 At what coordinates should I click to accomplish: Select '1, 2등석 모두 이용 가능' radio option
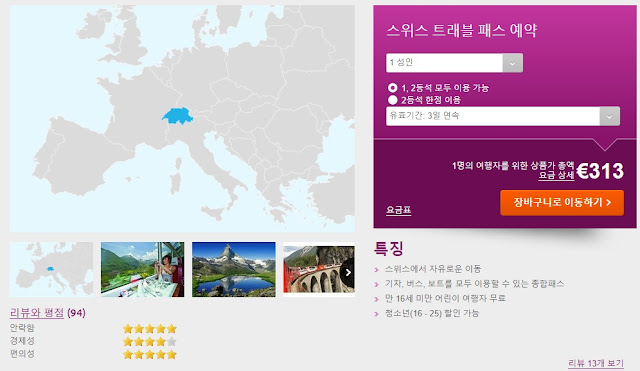[393, 88]
